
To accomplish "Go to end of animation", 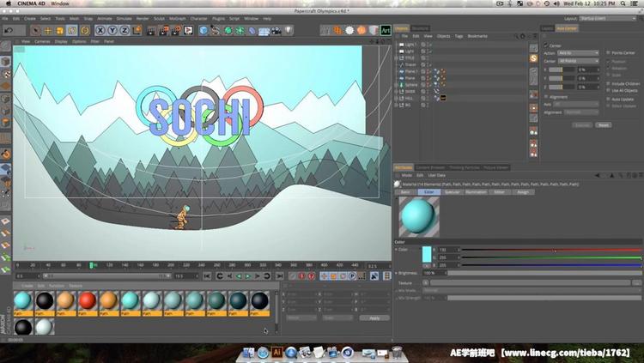I will [279, 276].
